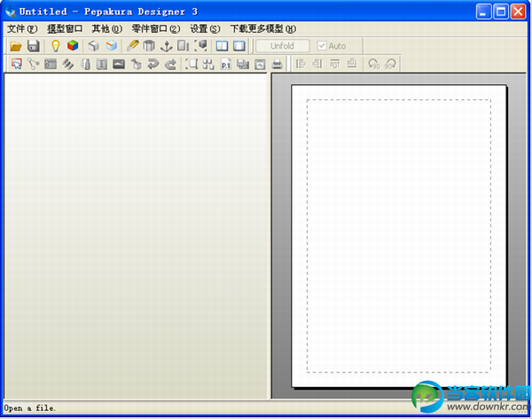The image size is (532, 419).
Task: Click the diagonal stripes tool icon
Action: [x=68, y=64]
